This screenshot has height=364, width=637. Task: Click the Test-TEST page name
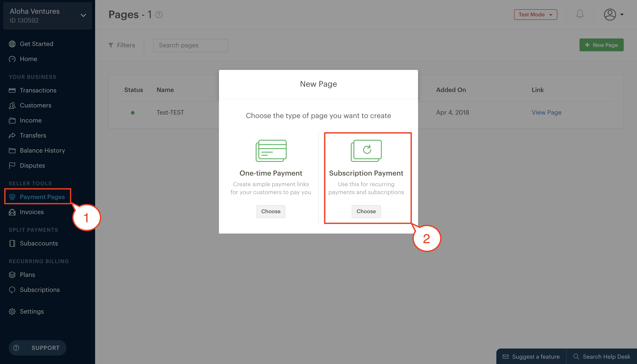170,113
